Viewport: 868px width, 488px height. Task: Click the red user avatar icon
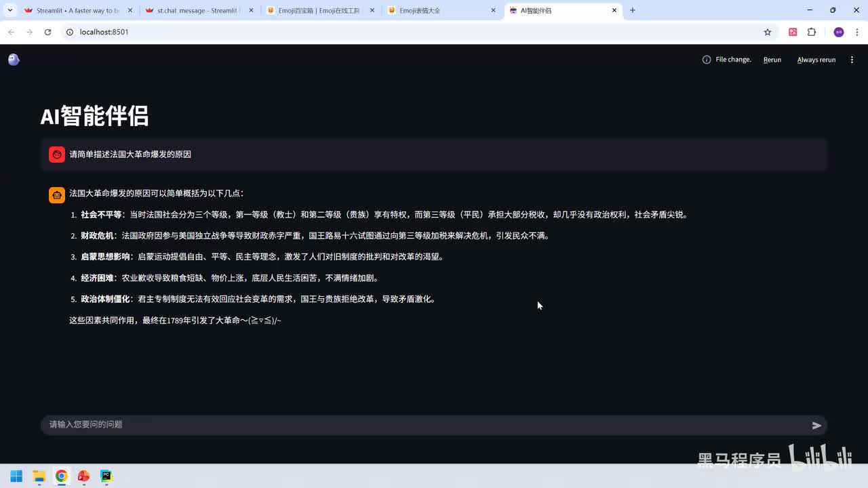(57, 155)
